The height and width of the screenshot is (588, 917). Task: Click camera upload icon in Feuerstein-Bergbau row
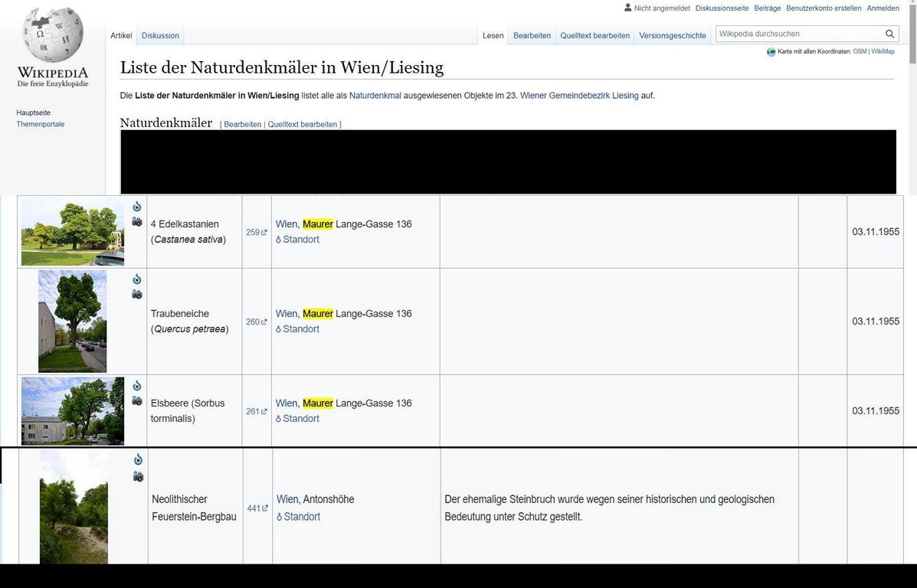pos(138,476)
